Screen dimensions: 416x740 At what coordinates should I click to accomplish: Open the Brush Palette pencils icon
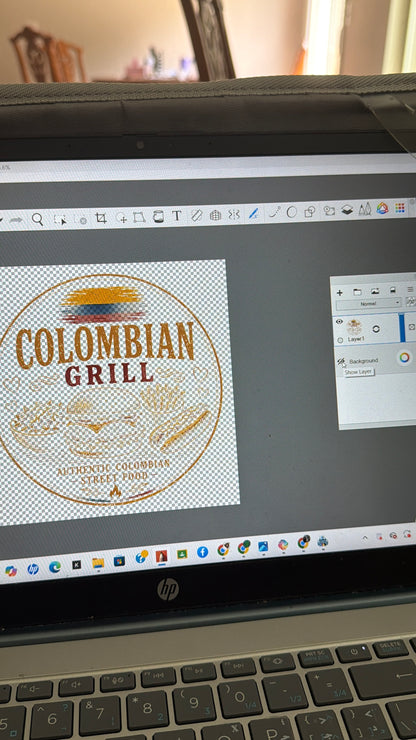(365, 209)
